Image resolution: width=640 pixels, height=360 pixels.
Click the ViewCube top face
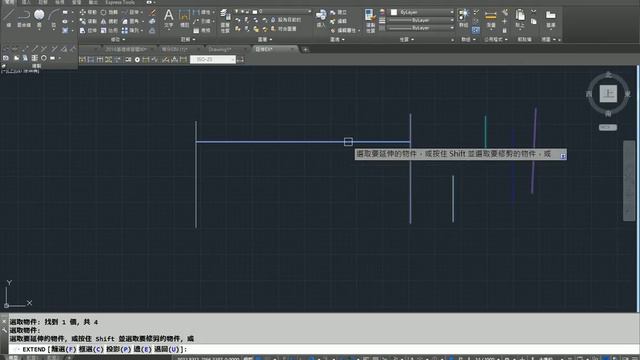click(608, 93)
